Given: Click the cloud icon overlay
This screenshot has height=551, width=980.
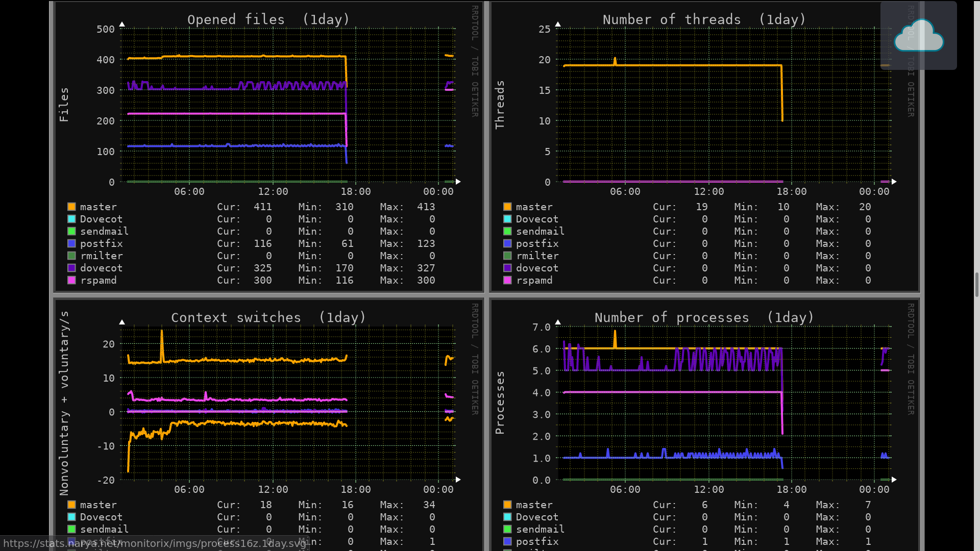Looking at the screenshot, I should click(918, 35).
